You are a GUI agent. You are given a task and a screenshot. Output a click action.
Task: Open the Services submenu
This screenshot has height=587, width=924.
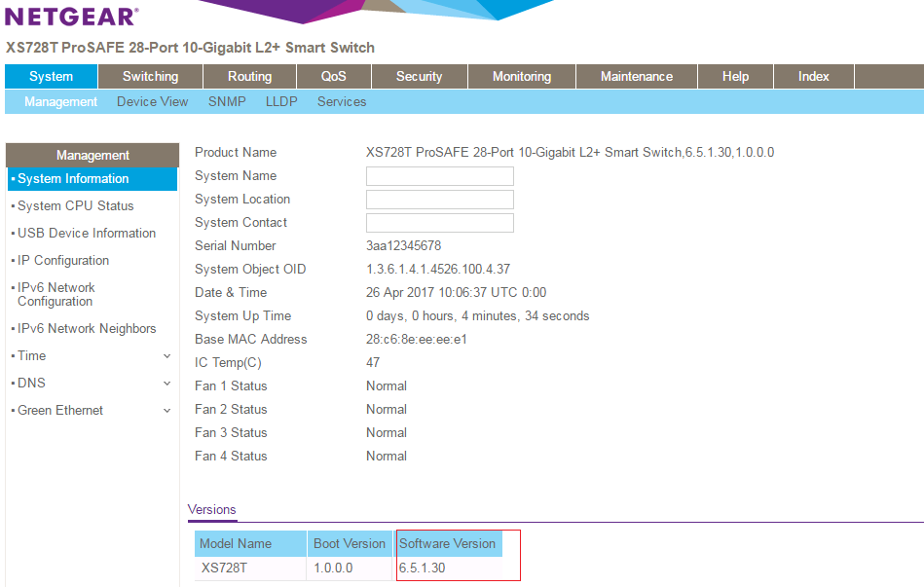(342, 102)
